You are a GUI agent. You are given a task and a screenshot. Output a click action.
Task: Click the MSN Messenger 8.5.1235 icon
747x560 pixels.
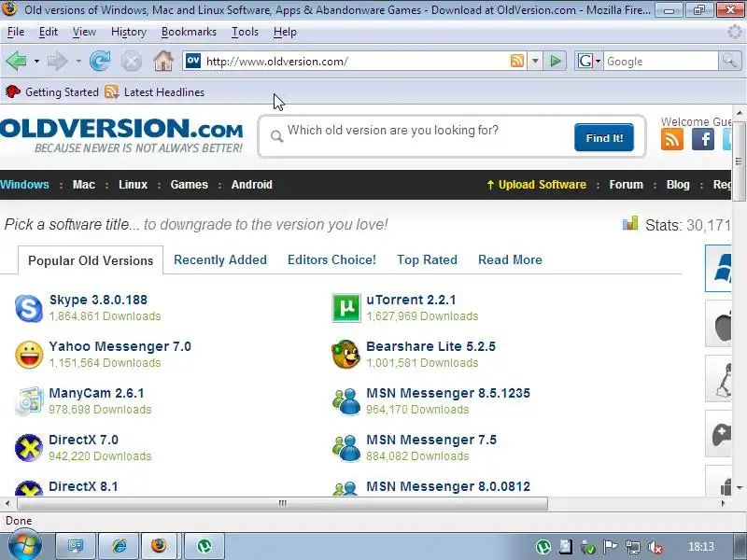[x=345, y=401]
